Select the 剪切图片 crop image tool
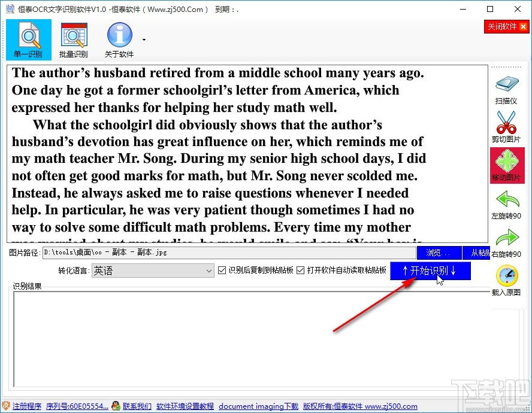Image resolution: width=532 pixels, height=413 pixels. click(506, 126)
